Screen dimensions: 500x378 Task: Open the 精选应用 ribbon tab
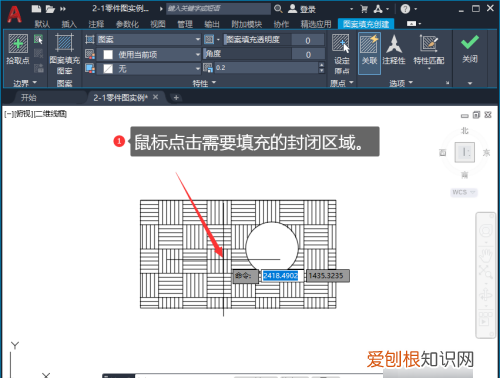[x=316, y=24]
